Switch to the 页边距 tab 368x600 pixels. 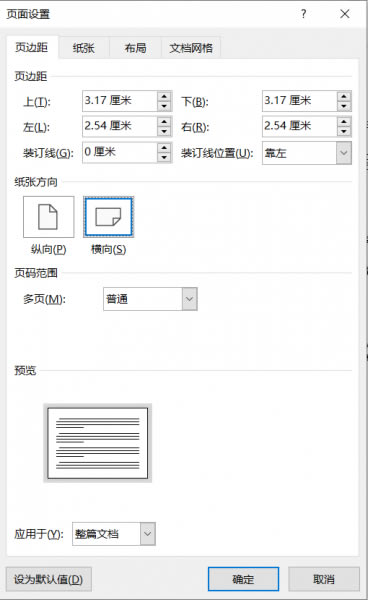pyautogui.click(x=32, y=47)
